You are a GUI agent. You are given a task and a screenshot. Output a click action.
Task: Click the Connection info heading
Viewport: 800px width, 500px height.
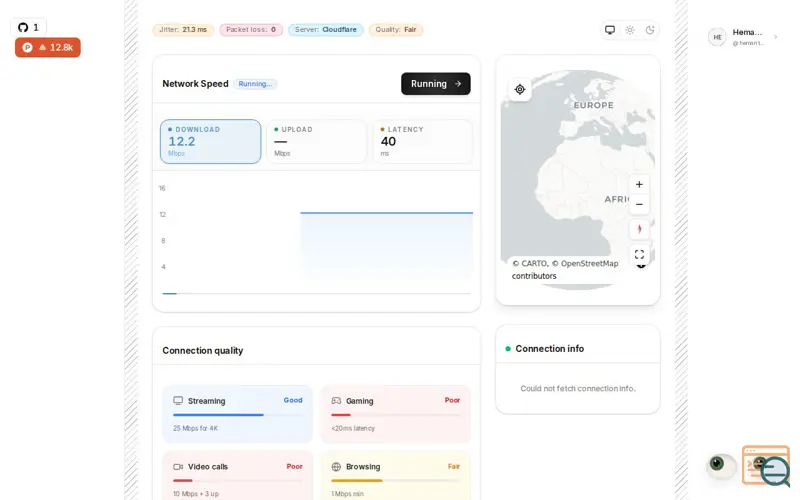[549, 348]
